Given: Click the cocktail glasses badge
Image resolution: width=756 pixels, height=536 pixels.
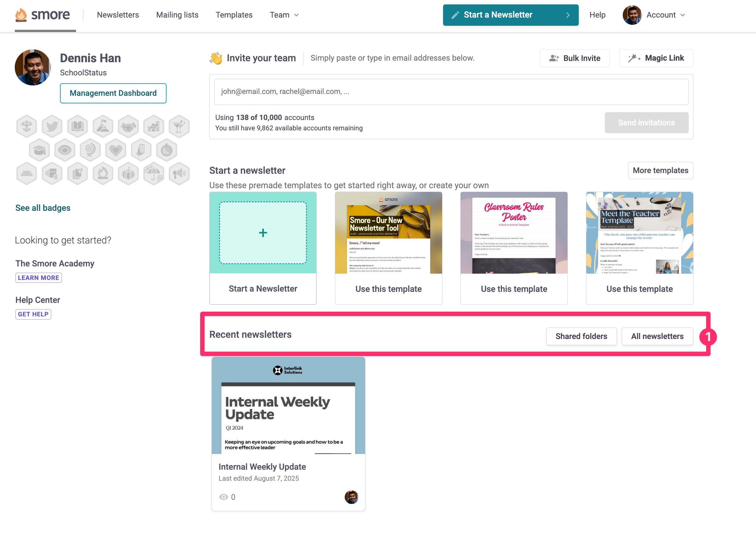Looking at the screenshot, I should click(x=179, y=126).
